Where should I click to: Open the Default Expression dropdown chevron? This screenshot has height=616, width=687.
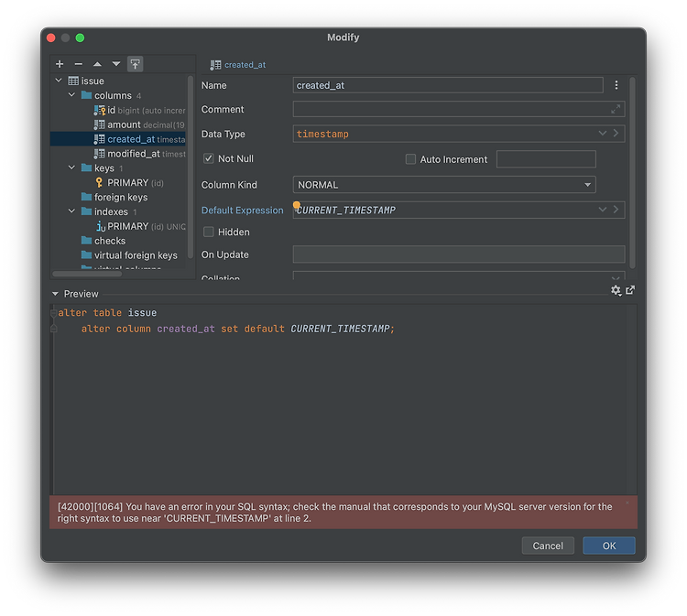coord(603,210)
